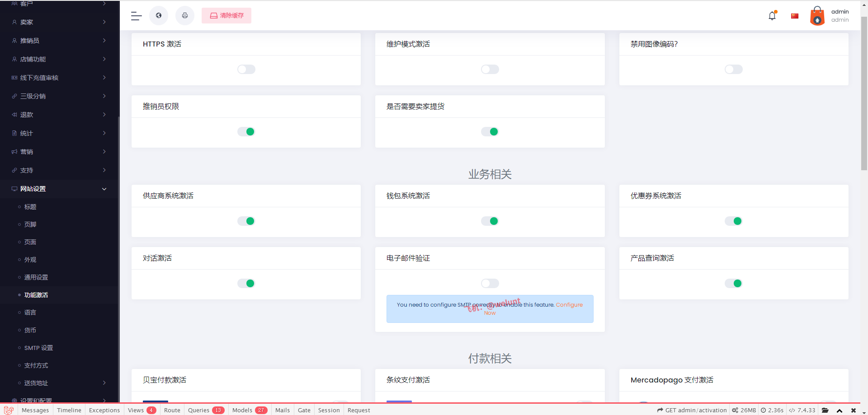
Task: Open the notifications bell
Action: tap(772, 16)
